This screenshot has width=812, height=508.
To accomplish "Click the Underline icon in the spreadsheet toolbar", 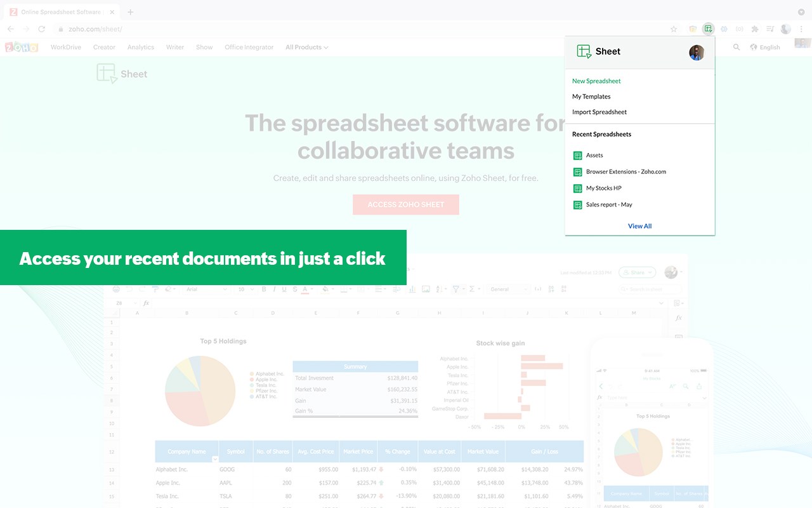I will [x=284, y=290].
